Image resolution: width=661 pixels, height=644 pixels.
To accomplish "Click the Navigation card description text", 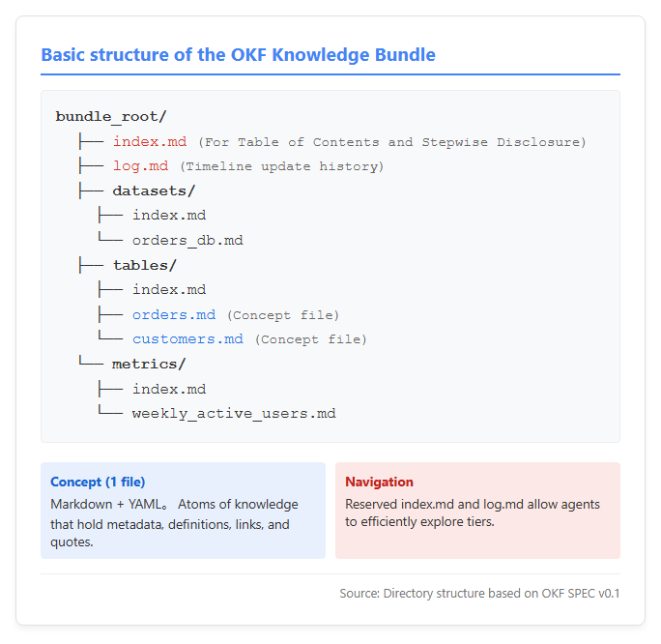I will [x=473, y=512].
